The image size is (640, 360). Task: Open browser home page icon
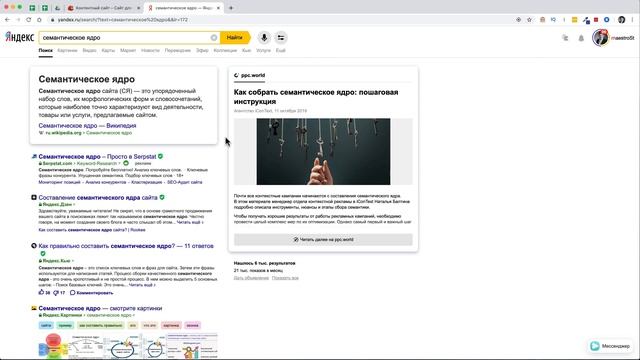point(39,20)
